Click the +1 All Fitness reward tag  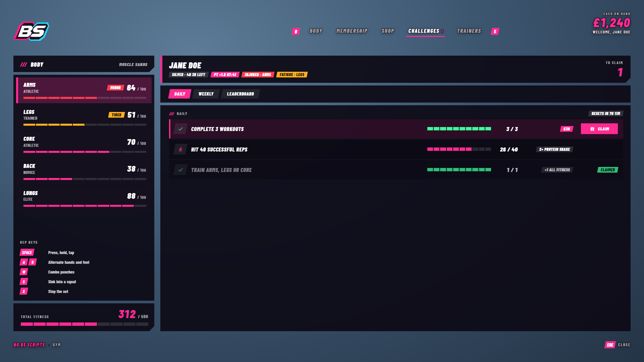557,170
